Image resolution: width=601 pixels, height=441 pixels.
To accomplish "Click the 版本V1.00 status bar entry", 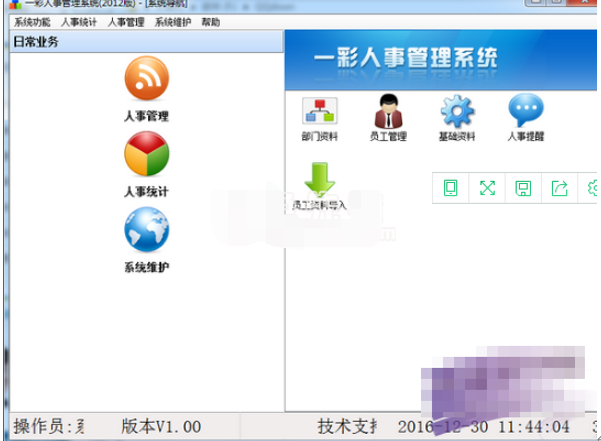I will click(x=161, y=426).
